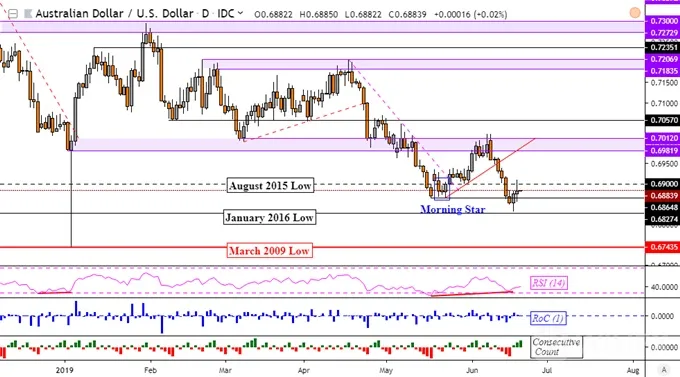Click the Aug date on time axis

(x=633, y=370)
